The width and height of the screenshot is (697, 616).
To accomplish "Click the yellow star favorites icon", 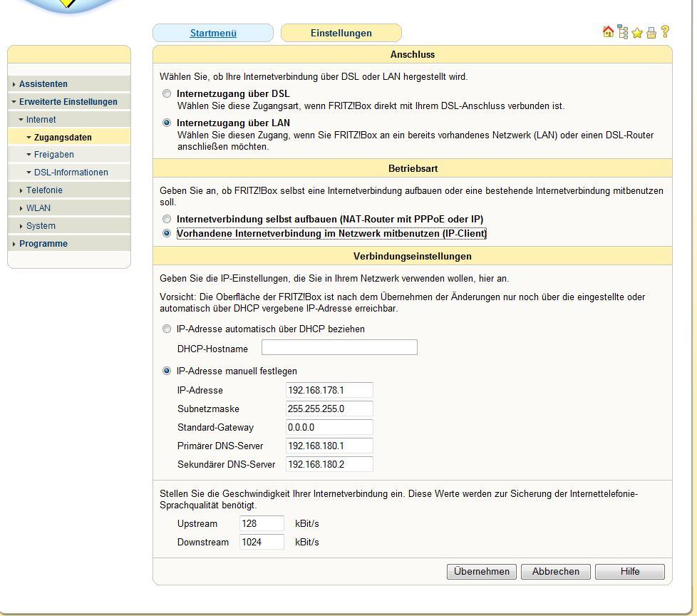I will (x=637, y=33).
